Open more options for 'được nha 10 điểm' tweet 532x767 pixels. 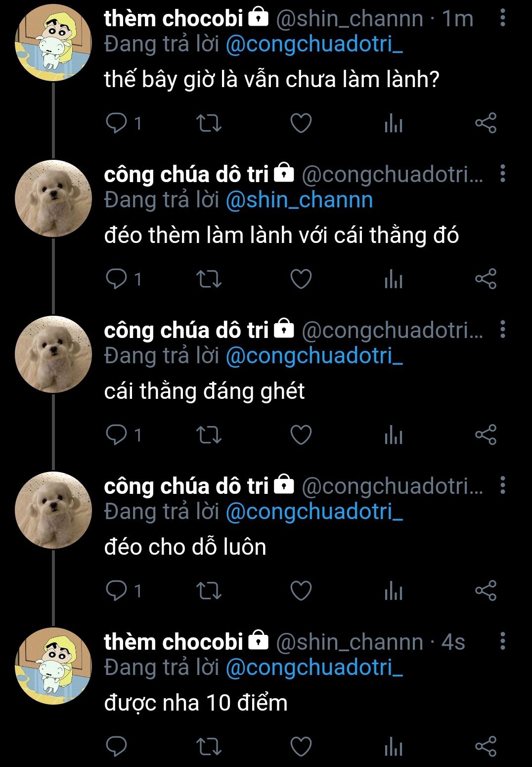(502, 641)
